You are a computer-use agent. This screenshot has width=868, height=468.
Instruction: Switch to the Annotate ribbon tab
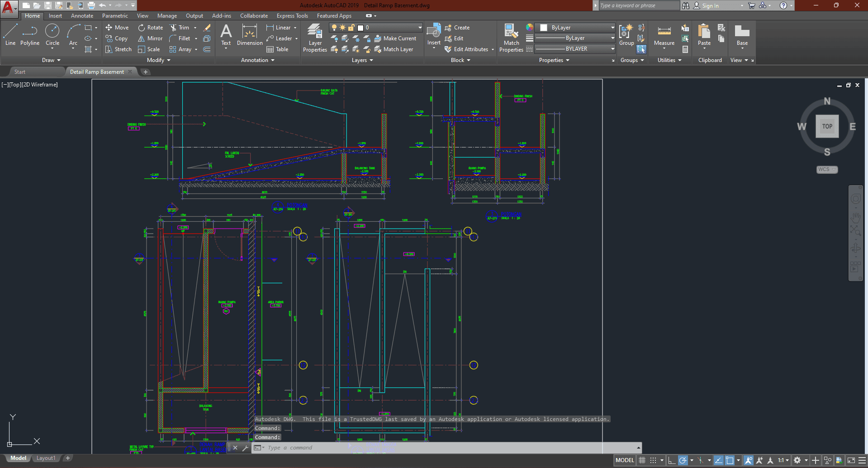[82, 16]
